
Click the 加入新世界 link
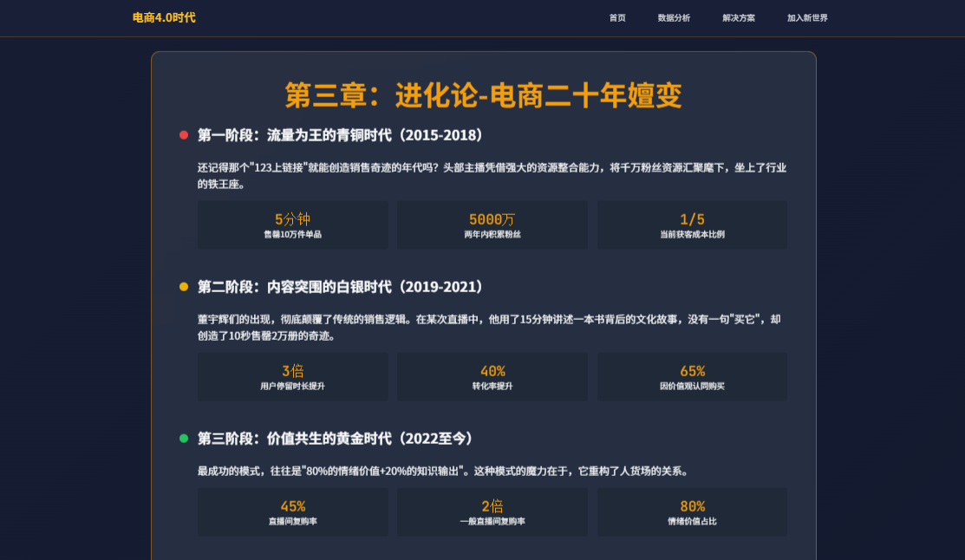pyautogui.click(x=807, y=18)
